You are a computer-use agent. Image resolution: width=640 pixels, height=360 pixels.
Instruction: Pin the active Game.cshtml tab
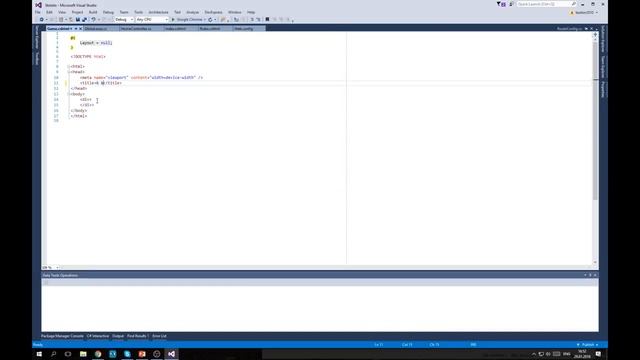pos(76,29)
